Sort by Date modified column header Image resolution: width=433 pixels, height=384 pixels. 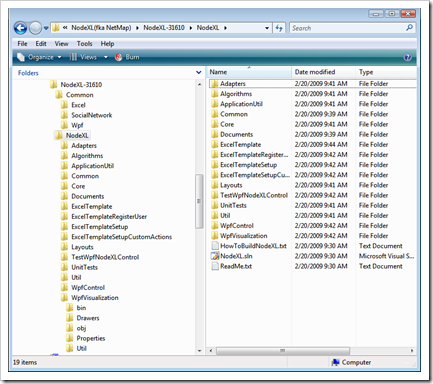(323, 72)
